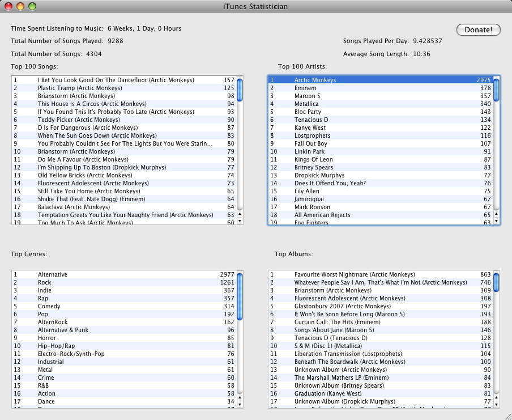The width and height of the screenshot is (512, 420).
Task: Click the Top 100 Songs scroll-up arrow
Action: (x=240, y=214)
